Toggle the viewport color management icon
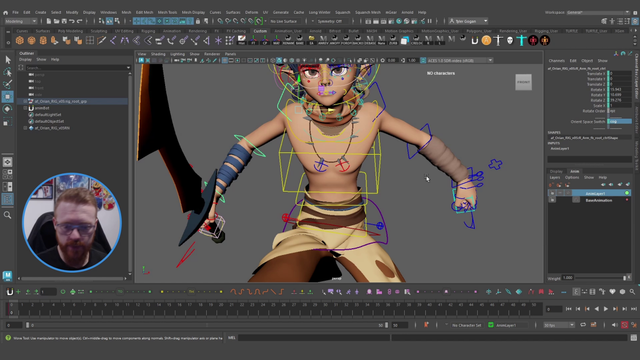Screen dimensions: 640x360 click(x=423, y=60)
